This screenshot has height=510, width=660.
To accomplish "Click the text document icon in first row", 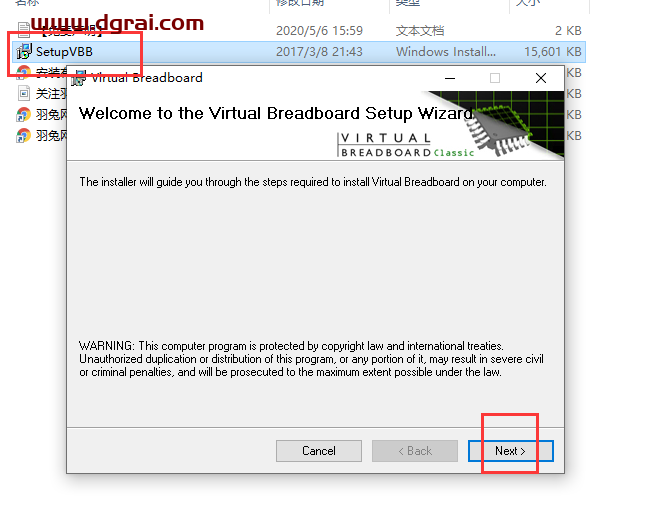I will (x=24, y=30).
